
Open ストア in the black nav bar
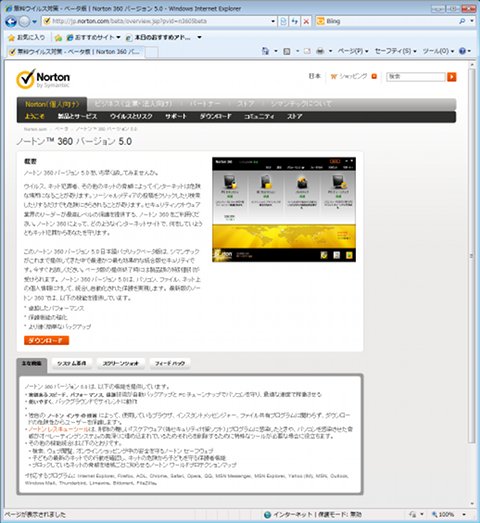point(295,116)
